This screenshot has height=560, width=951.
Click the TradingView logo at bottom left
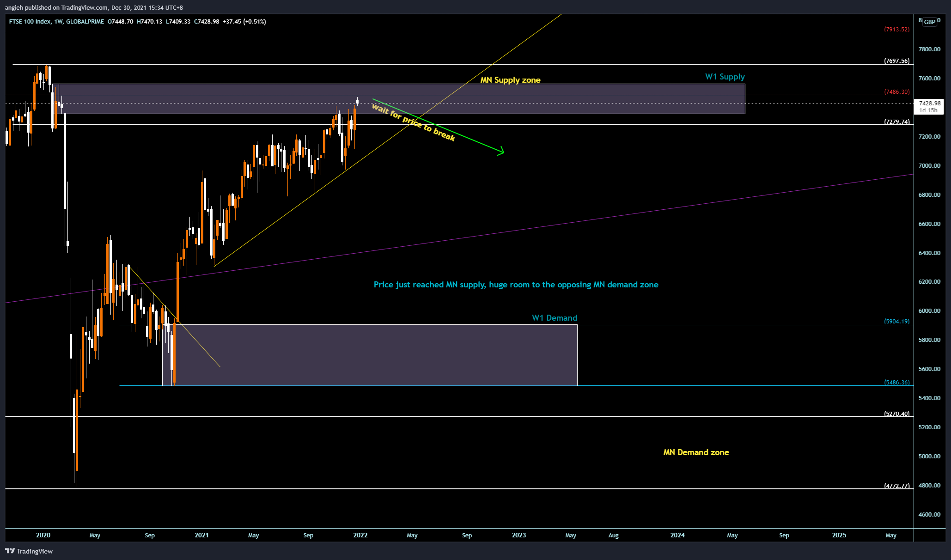click(29, 551)
